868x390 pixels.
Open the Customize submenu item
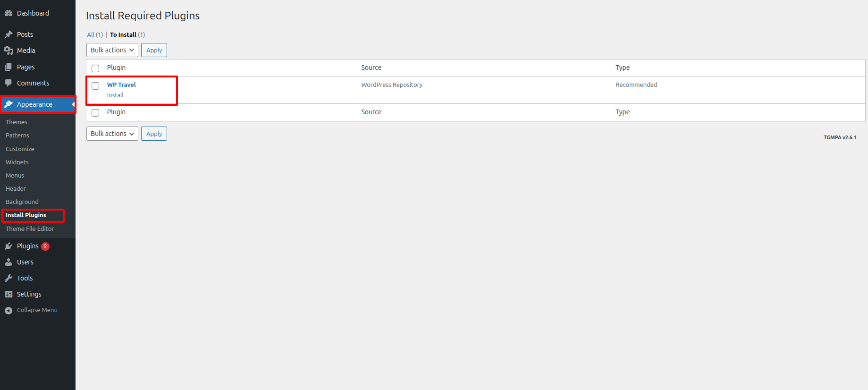(x=20, y=149)
